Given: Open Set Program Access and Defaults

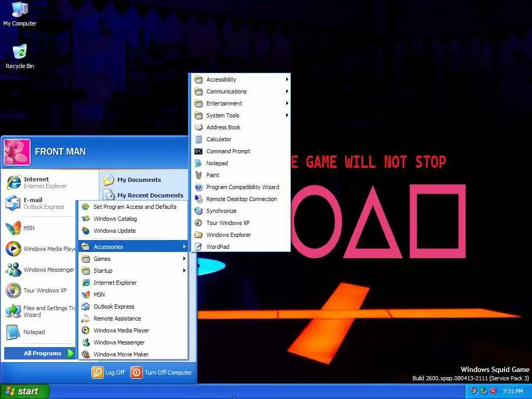Looking at the screenshot, I should [x=134, y=207].
